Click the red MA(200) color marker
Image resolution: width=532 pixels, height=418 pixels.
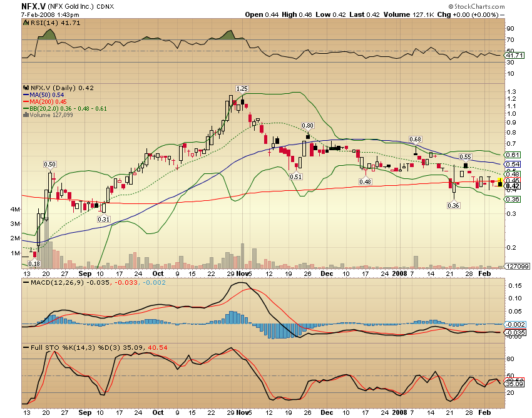pyautogui.click(x=26, y=101)
